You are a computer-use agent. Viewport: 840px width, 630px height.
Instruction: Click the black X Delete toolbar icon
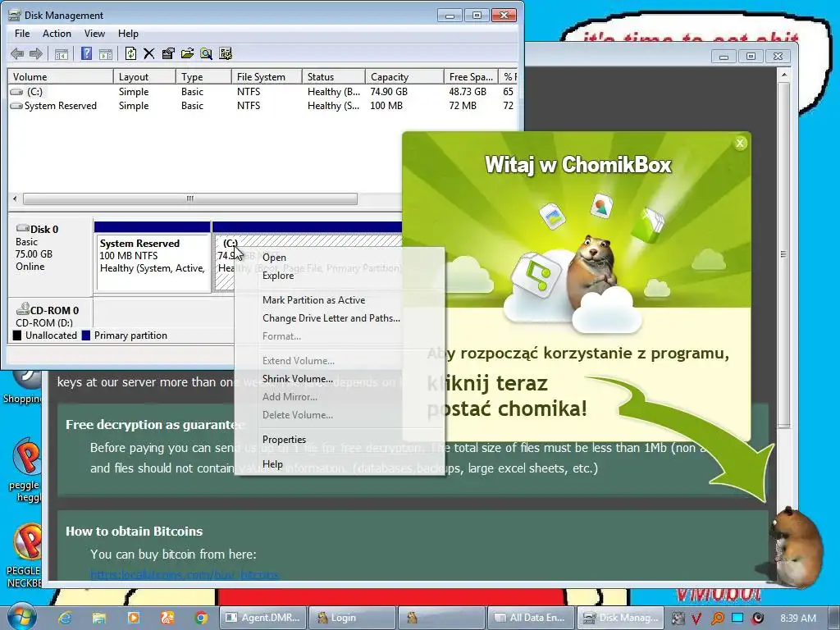coord(149,53)
